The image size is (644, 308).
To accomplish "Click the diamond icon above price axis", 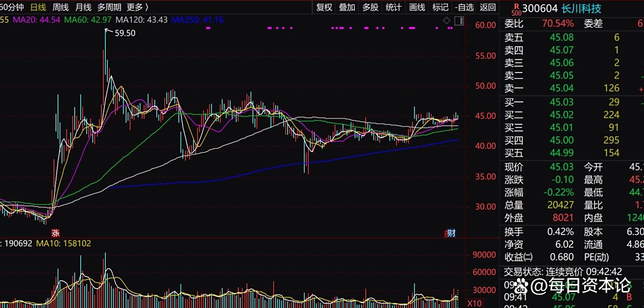I will 447,20.
